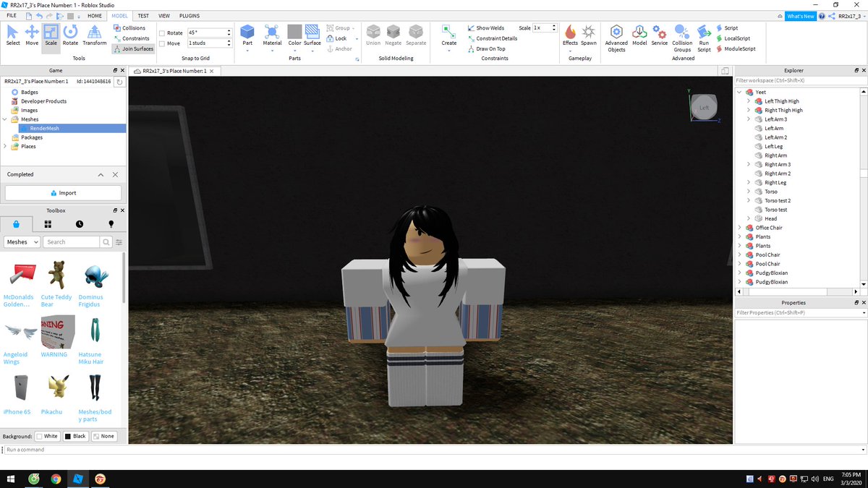Click the Separate solid modeling tool
The width and height of the screenshot is (868, 488).
click(x=416, y=35)
